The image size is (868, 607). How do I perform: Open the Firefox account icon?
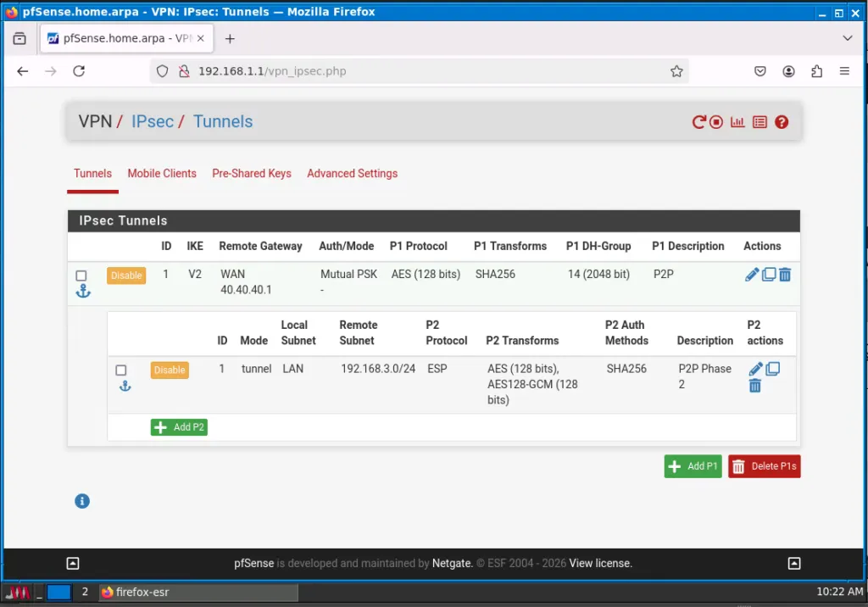(788, 71)
